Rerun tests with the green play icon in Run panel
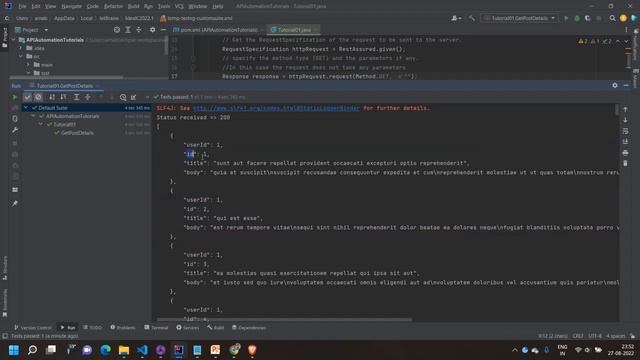This screenshot has height=360, width=640. [x=15, y=97]
